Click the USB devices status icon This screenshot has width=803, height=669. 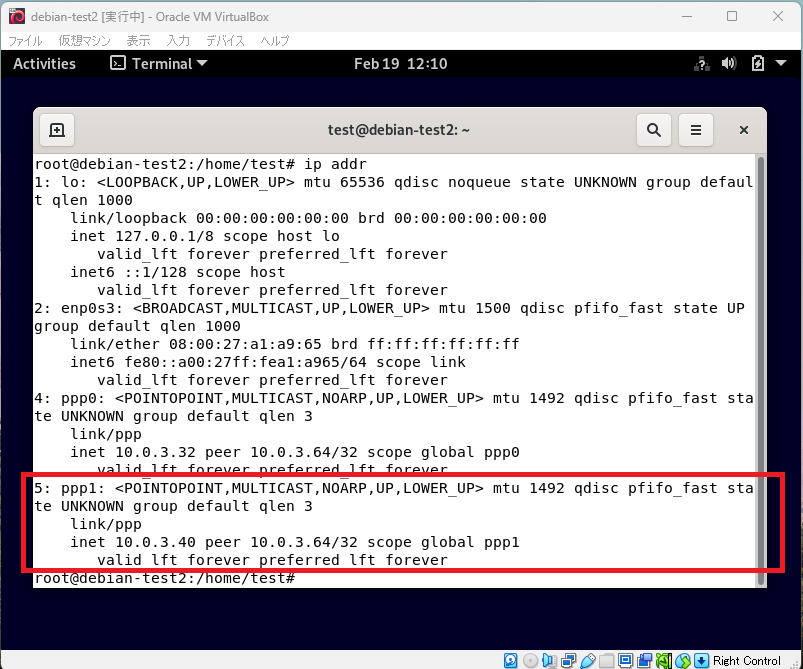[588, 660]
